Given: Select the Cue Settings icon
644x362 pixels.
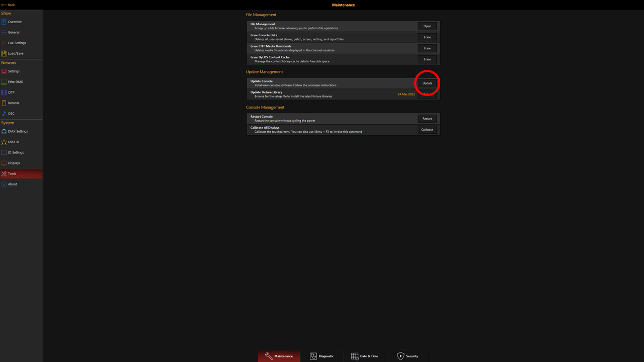Looking at the screenshot, I should [4, 43].
